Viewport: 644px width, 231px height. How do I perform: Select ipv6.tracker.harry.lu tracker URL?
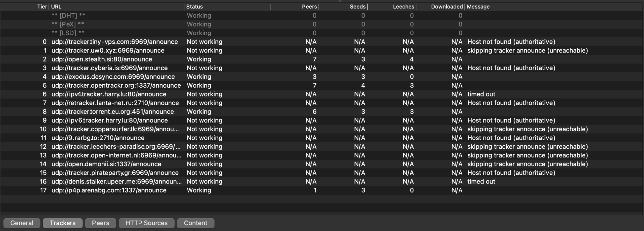(x=110, y=120)
